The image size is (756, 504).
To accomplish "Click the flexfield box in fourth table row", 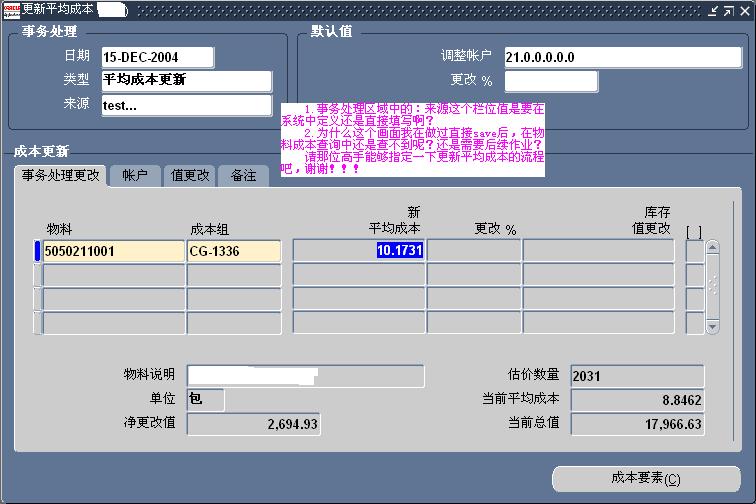I will [694, 323].
